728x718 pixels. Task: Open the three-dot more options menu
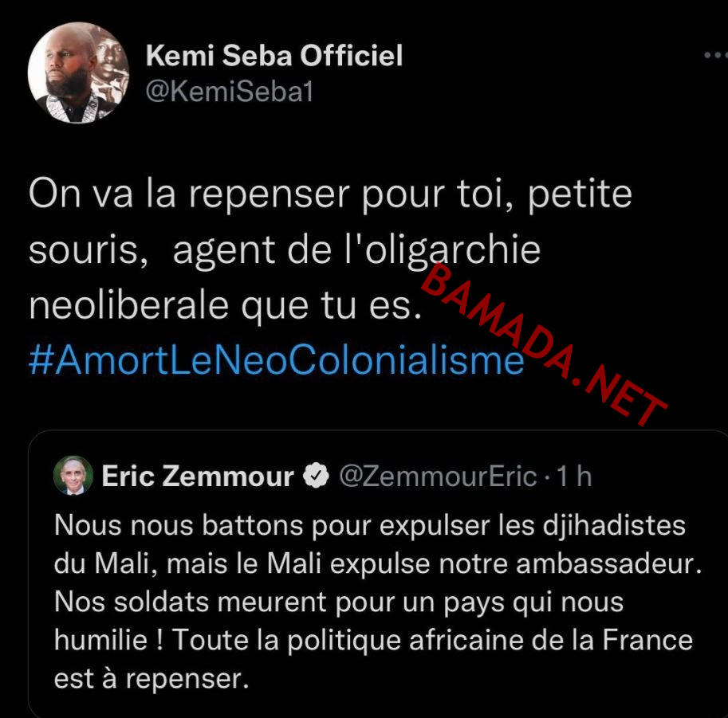[715, 55]
